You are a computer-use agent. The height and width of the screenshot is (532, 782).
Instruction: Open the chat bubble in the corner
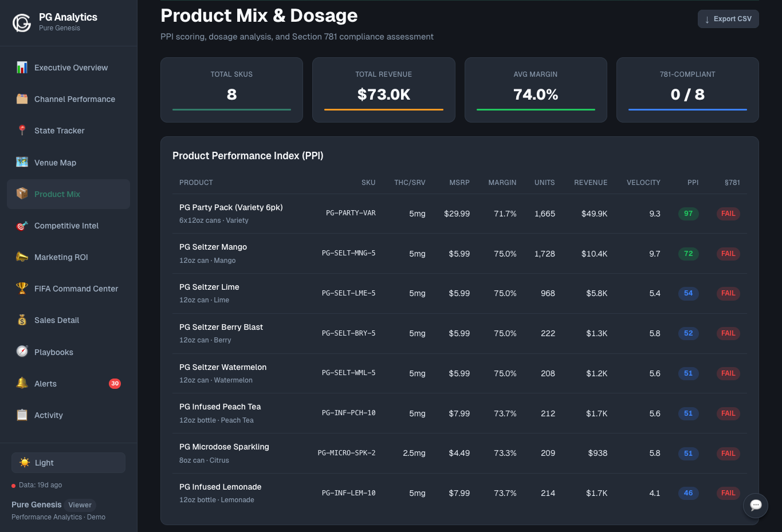coord(756,506)
